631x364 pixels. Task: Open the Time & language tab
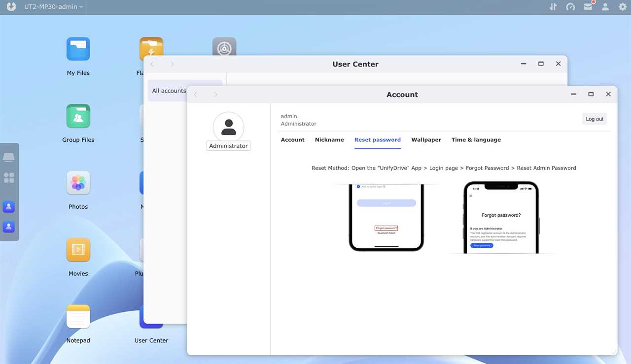coord(476,140)
